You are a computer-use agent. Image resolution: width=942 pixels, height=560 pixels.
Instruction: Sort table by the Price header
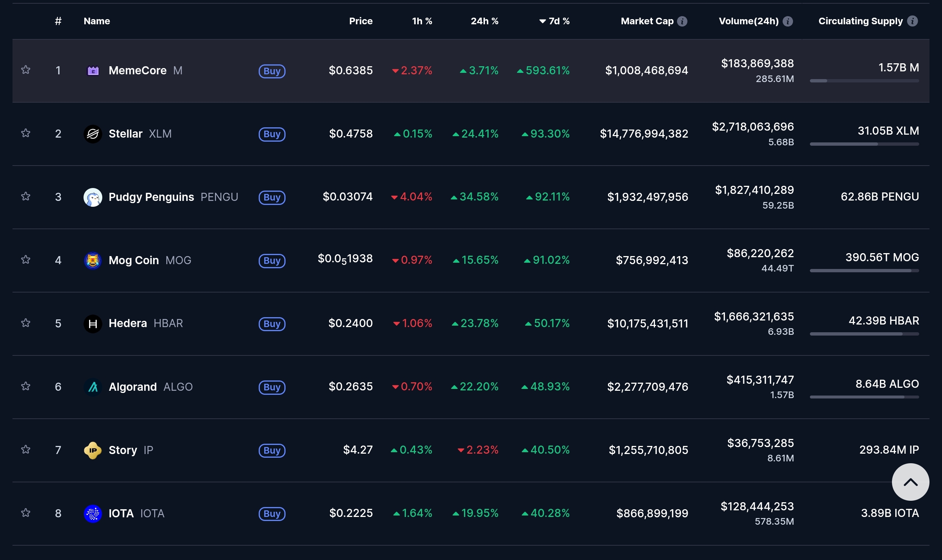click(x=360, y=21)
